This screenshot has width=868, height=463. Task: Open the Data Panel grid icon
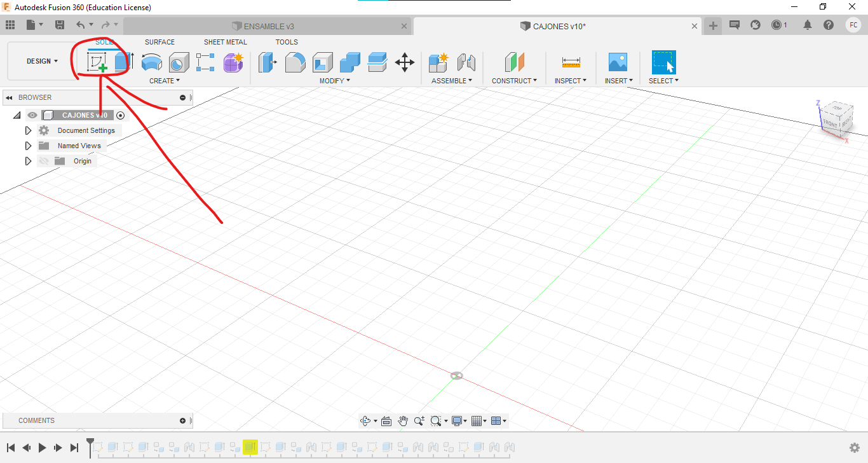[x=10, y=25]
